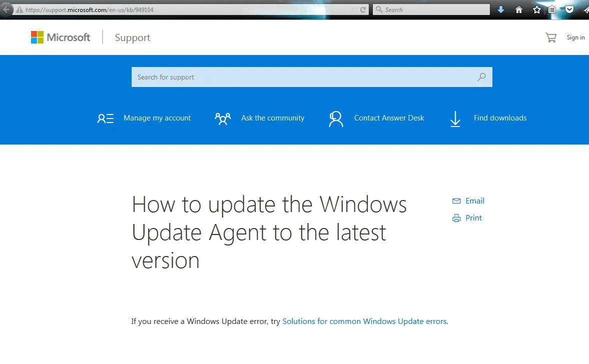Show bookmarks list icon in toolbar
Viewport: 589px width, 364px height.
coord(552,9)
